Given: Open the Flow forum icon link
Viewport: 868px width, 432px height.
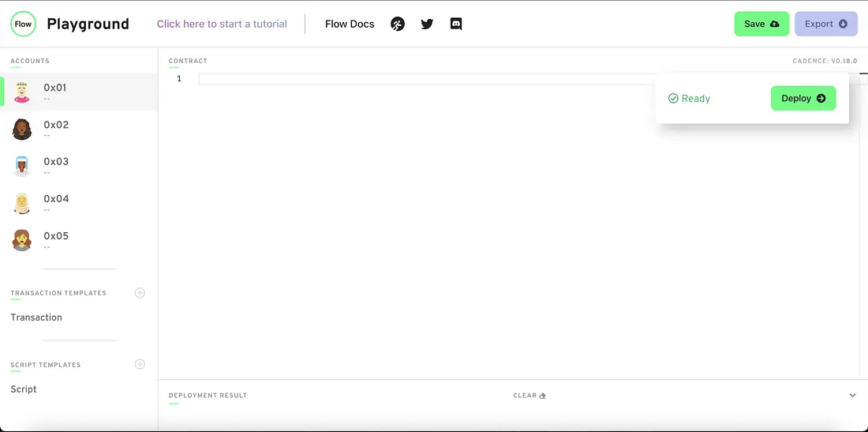Looking at the screenshot, I should click(x=398, y=24).
